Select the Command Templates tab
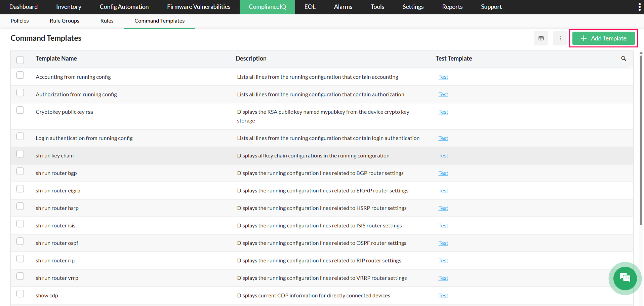Image resolution: width=644 pixels, height=306 pixels. pos(160,21)
